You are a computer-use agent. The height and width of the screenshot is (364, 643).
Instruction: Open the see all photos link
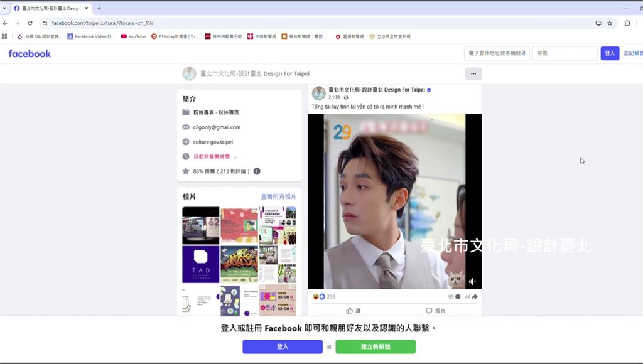pyautogui.click(x=278, y=196)
